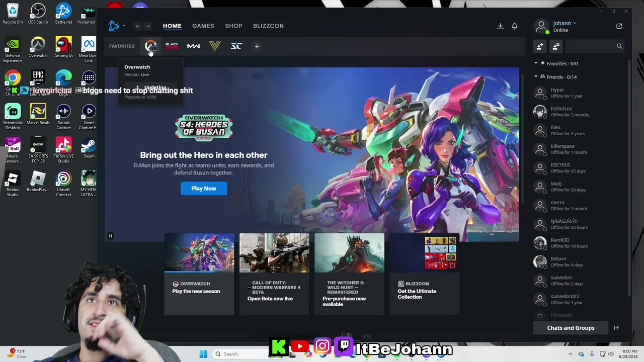
Task: Click the friends search magnifier icon
Action: (x=619, y=46)
